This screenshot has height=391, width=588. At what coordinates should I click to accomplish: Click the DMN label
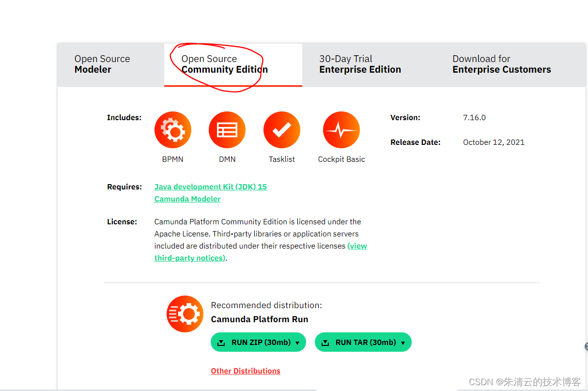point(227,159)
